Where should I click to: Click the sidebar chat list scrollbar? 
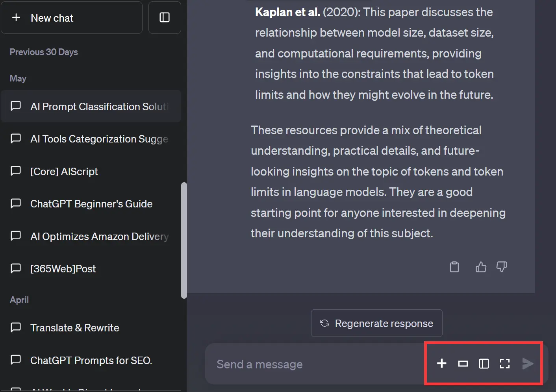click(184, 240)
